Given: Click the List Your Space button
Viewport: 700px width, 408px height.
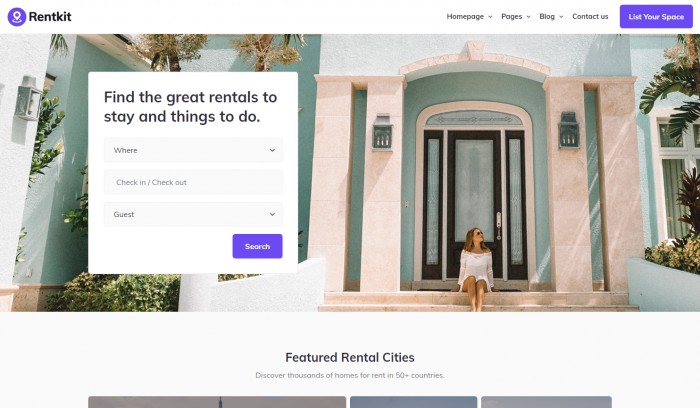Looking at the screenshot, I should (x=656, y=17).
